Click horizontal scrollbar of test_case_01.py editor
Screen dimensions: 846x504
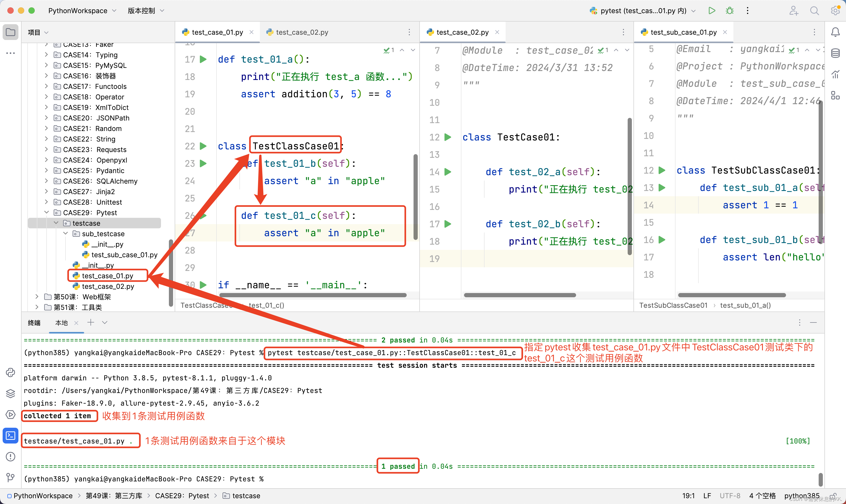click(313, 295)
